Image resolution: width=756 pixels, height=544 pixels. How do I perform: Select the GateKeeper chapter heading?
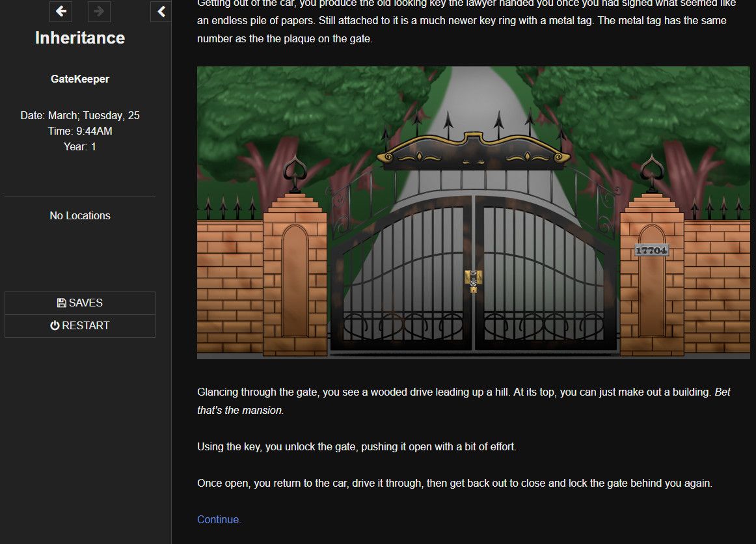click(79, 78)
